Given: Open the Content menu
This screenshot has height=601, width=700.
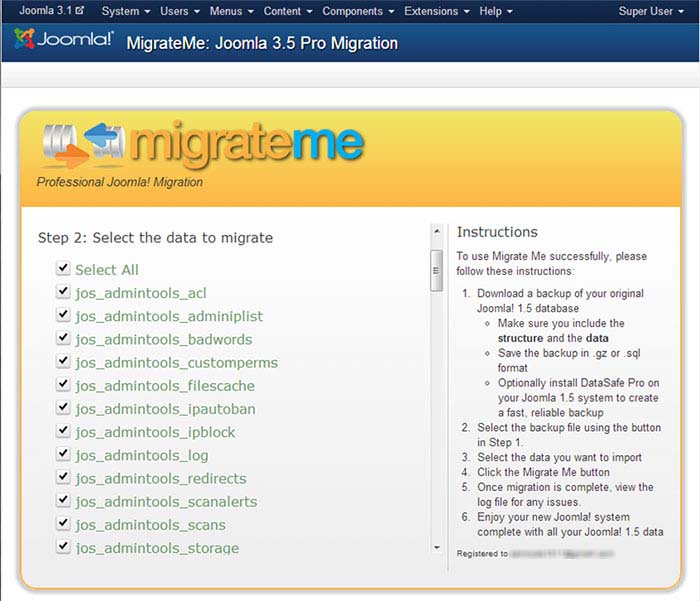Looking at the screenshot, I should point(288,11).
